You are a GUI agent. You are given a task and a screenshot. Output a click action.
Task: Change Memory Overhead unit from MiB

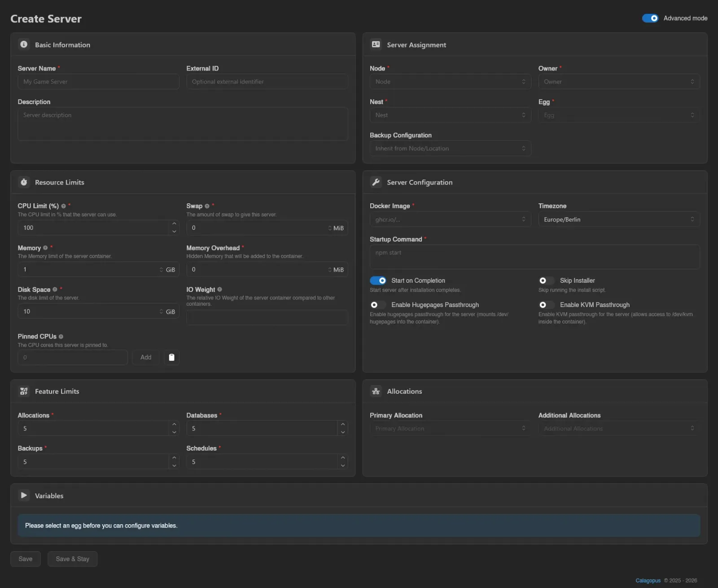pos(336,270)
